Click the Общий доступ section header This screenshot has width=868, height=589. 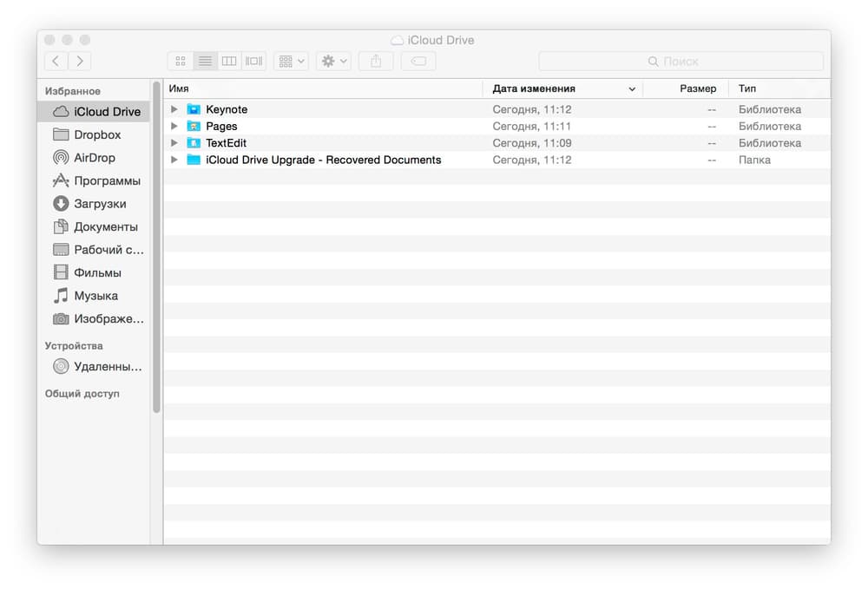point(82,394)
